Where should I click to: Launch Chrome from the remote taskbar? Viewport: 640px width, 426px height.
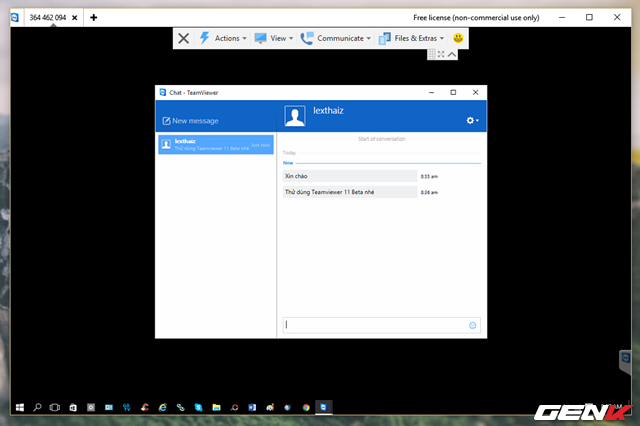(x=305, y=408)
